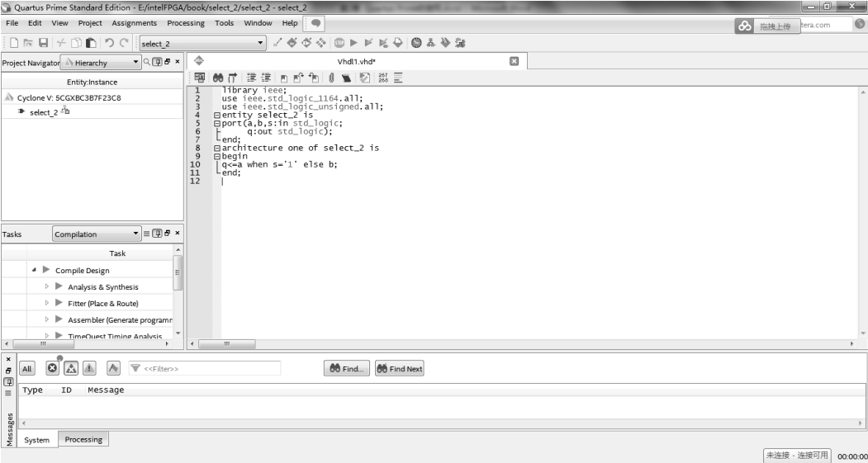Close the Vhdl1.vhd tab
The width and height of the screenshot is (868, 463).
[x=514, y=61]
